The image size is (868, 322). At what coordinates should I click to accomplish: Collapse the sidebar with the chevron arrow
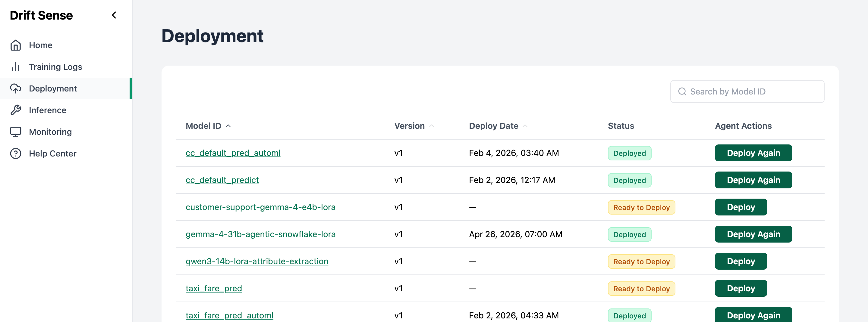(x=114, y=15)
